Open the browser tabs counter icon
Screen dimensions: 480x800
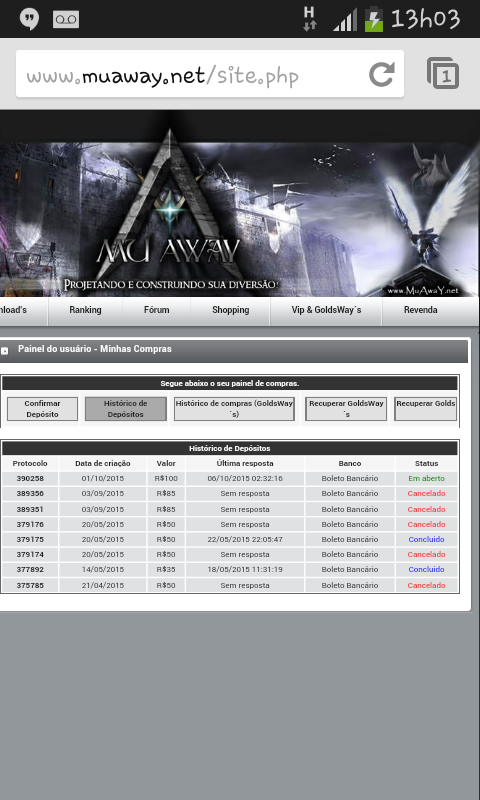tap(443, 73)
